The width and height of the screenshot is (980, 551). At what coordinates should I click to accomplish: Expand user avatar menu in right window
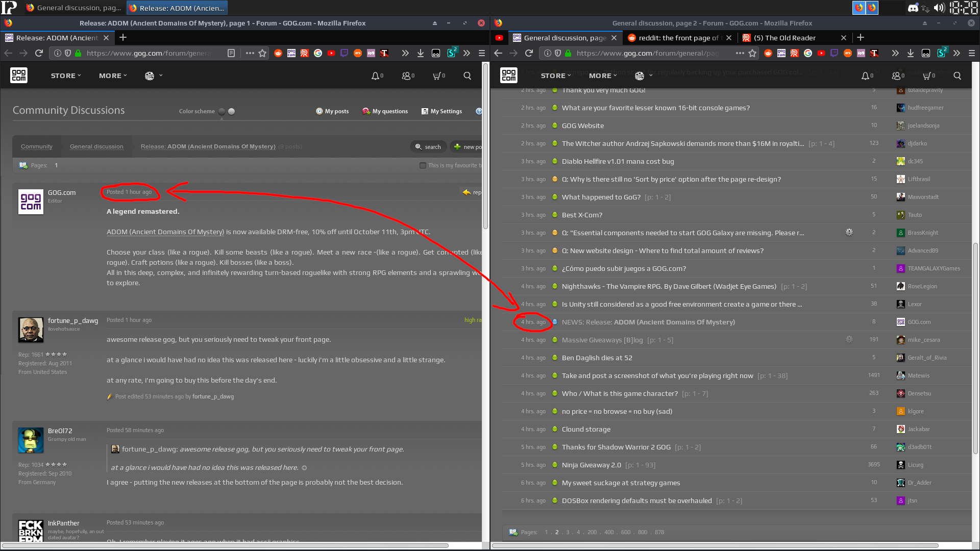point(643,76)
